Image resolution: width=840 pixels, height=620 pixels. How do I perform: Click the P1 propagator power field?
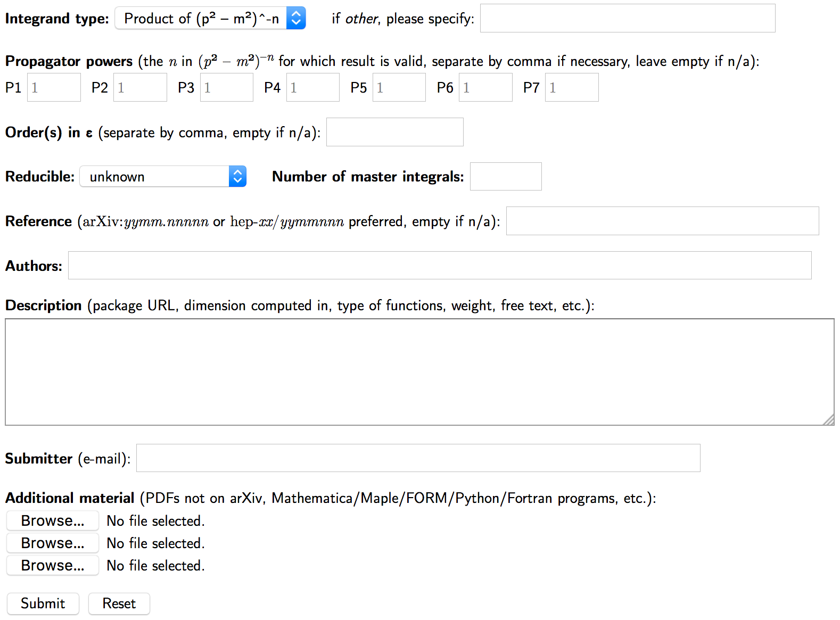tap(54, 88)
